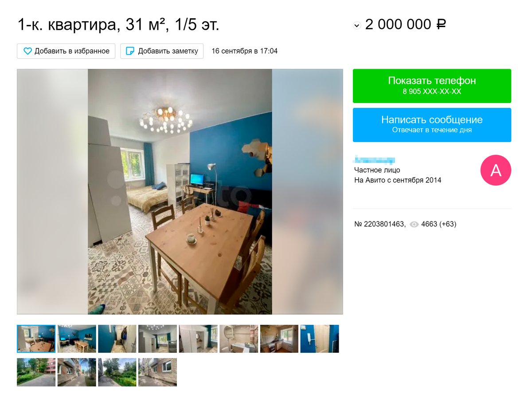Click the main apartment photo to enlarge
532x411 pixels.
(180, 191)
